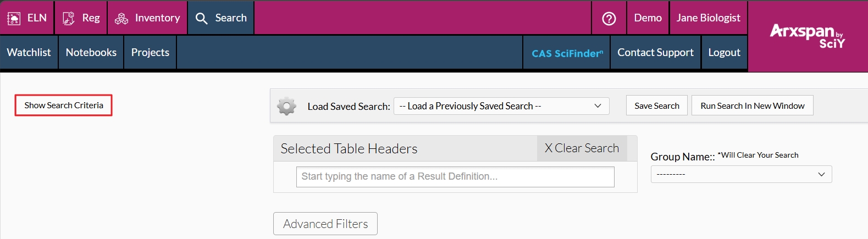Expand Advanced Filters section
The width and height of the screenshot is (868, 239).
(325, 224)
